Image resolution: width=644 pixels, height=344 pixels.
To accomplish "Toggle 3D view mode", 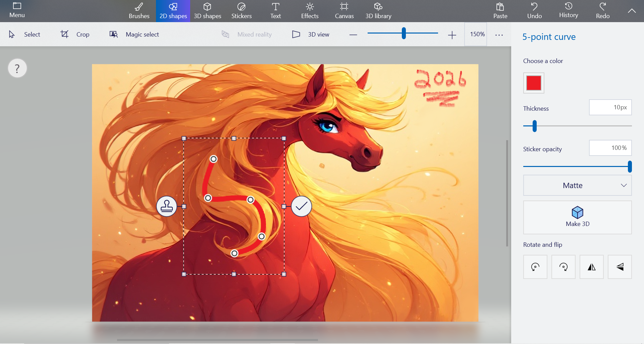I will [311, 34].
